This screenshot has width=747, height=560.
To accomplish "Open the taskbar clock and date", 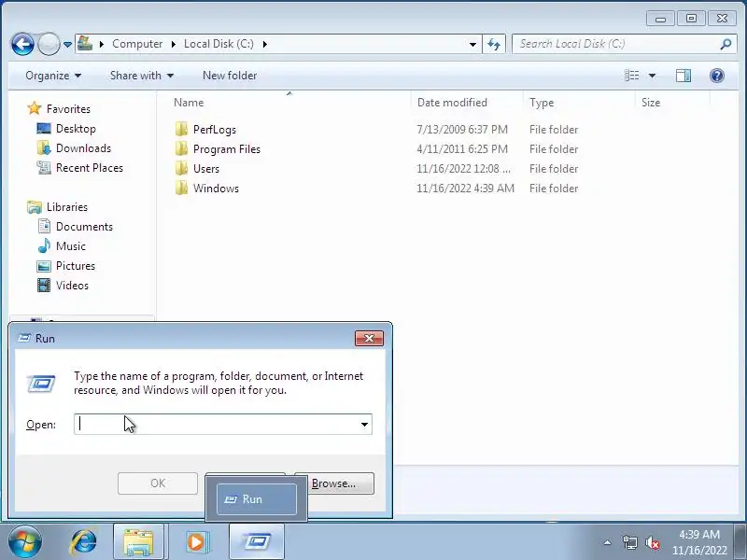I will point(699,542).
